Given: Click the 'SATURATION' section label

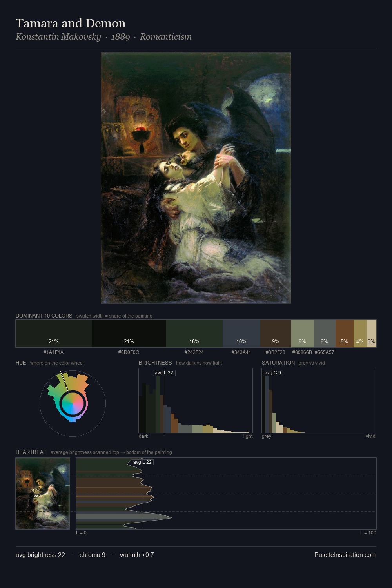Looking at the screenshot, I should coord(278,363).
